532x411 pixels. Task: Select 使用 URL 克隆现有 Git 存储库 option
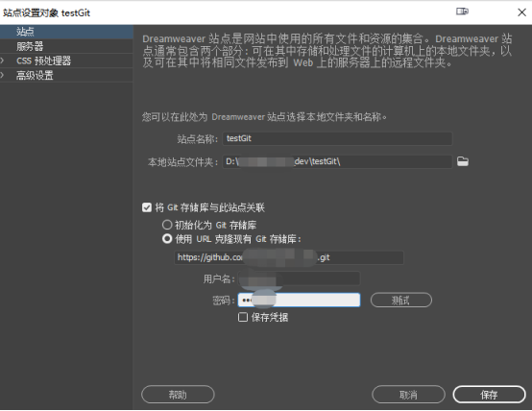pyautogui.click(x=166, y=239)
